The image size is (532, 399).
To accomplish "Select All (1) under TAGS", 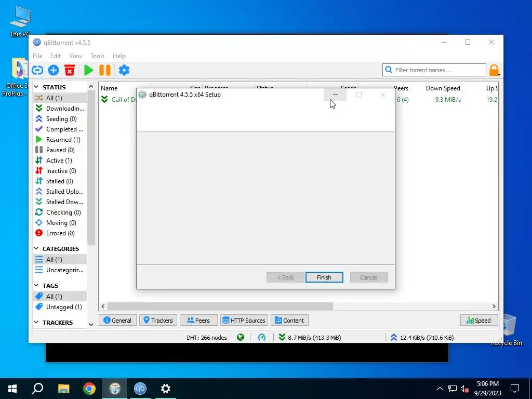I will click(60, 297).
